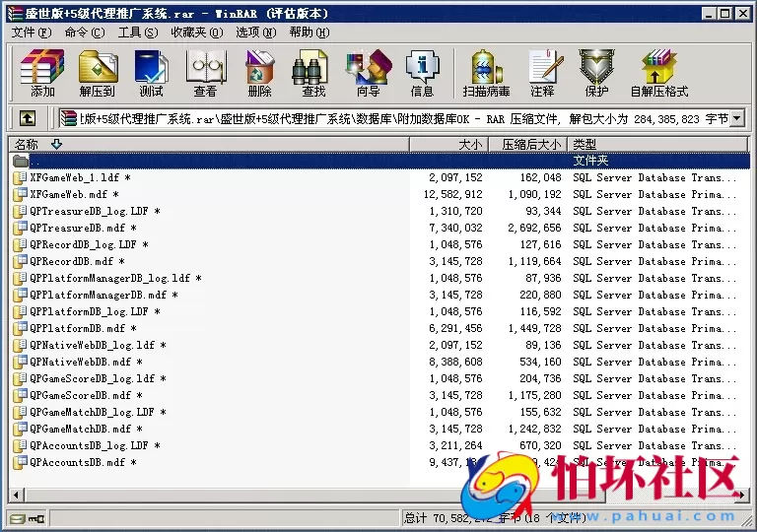The height and width of the screenshot is (532, 757).
Task: Select file QPRecordDB_log.LDF
Action: pyautogui.click(x=379, y=244)
